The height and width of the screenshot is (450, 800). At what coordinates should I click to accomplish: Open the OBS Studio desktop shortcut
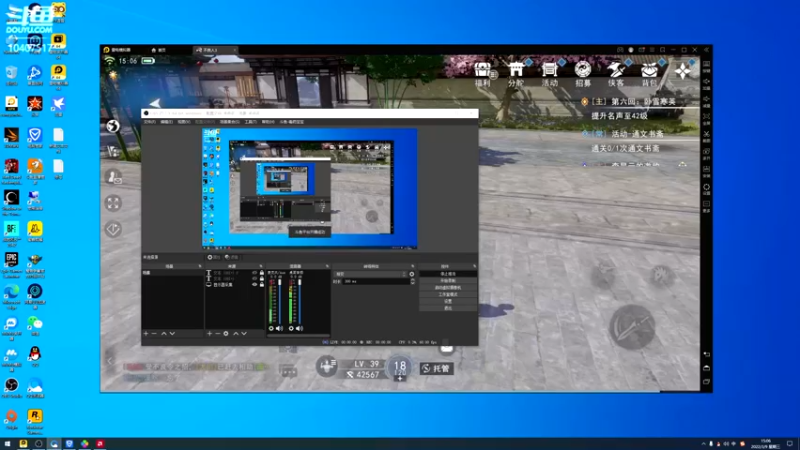point(11,388)
